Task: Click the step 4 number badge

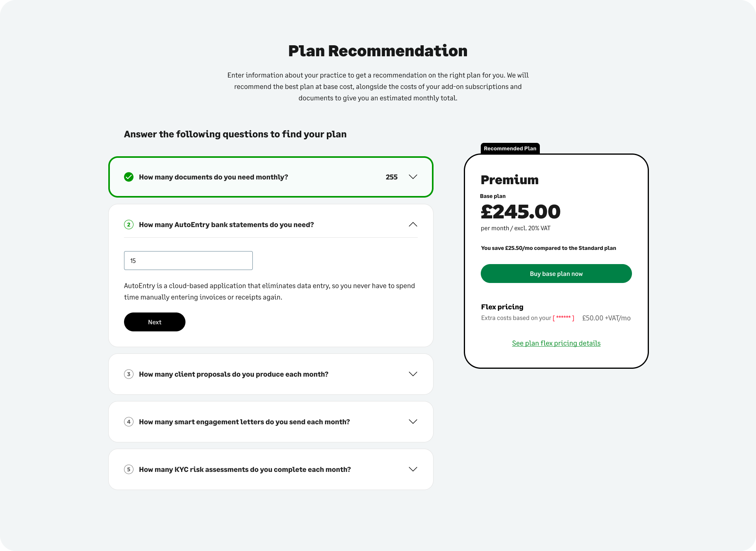Action: [129, 422]
